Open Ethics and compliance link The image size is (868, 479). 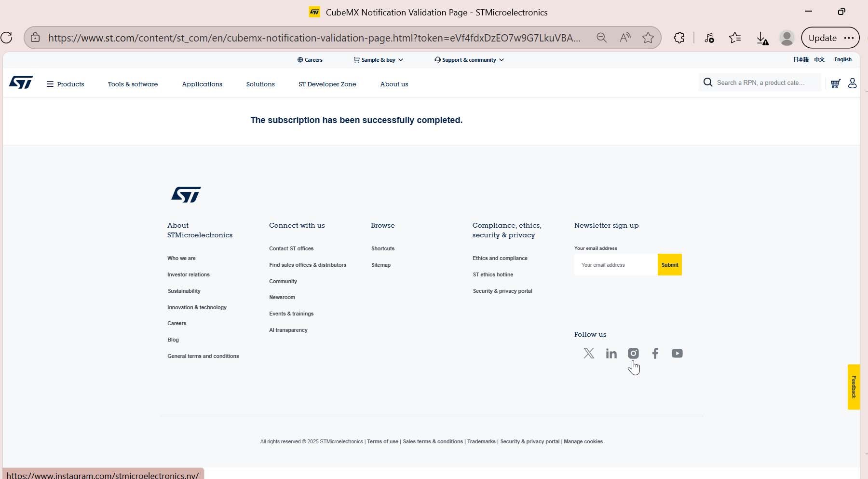click(x=500, y=258)
